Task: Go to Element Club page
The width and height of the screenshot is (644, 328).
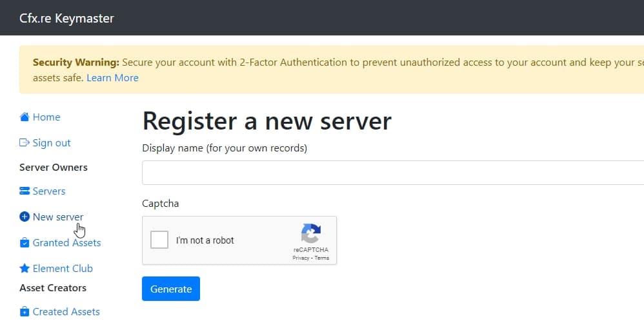Action: point(63,269)
